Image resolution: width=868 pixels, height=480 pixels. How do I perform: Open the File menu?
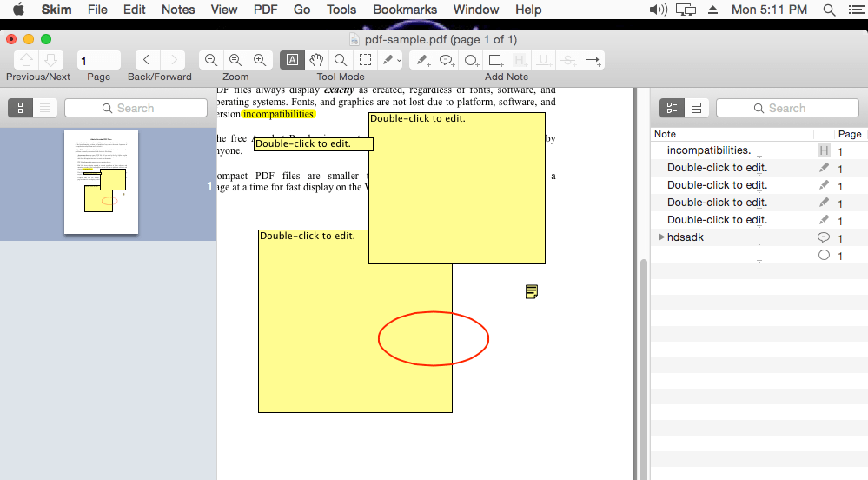[97, 10]
